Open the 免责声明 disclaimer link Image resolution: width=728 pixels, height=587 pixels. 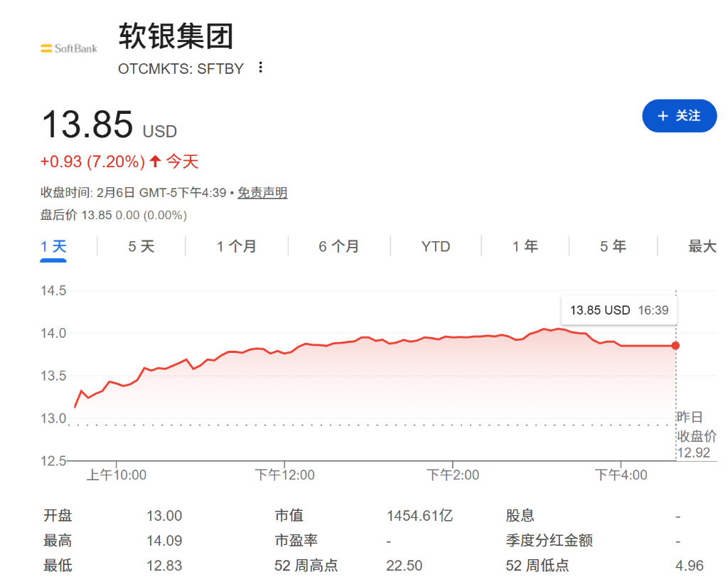(262, 192)
